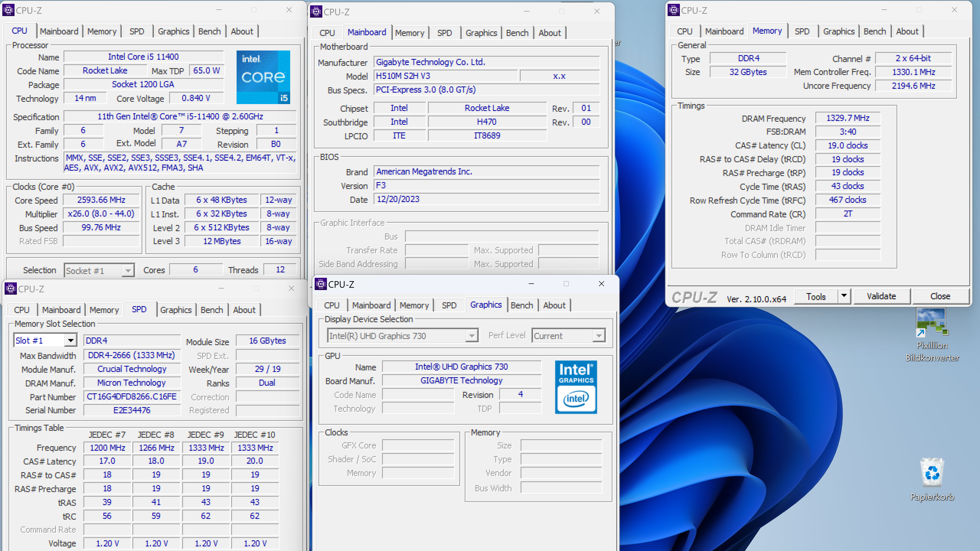Click CPU-Z icon in Graphics window title

coord(321,284)
